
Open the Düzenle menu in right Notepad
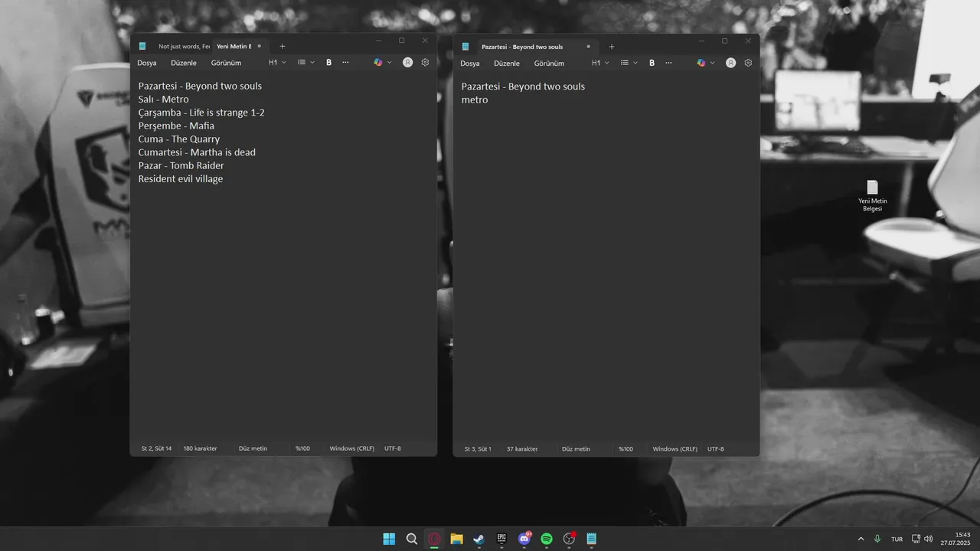(x=507, y=63)
